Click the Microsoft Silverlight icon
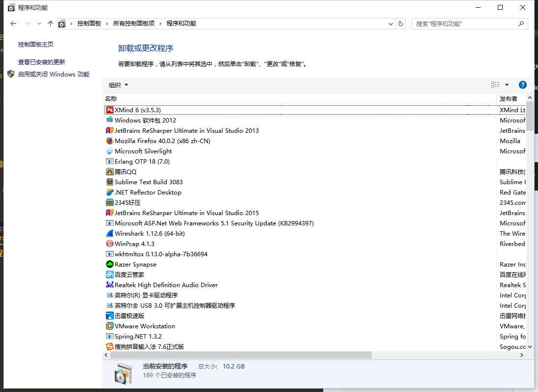 (x=109, y=151)
